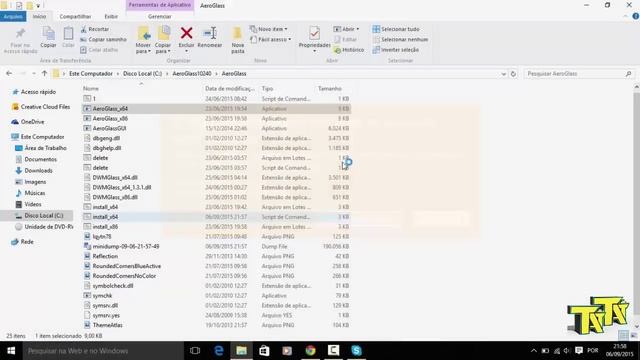640x360 pixels.
Task: Open the Abrir dropdown in ribbon
Action: (346, 29)
